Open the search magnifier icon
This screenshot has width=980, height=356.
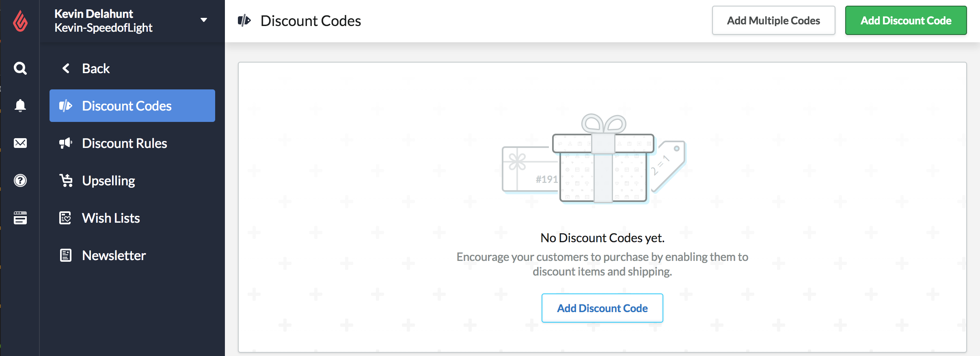tap(20, 68)
